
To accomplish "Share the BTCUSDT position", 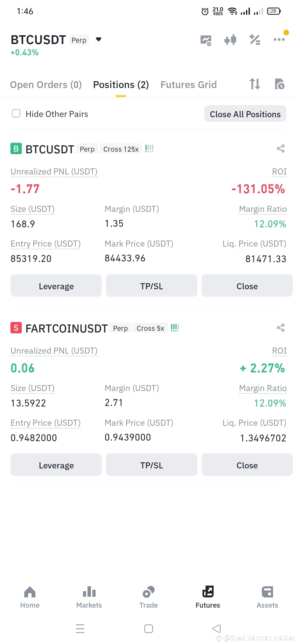I will tap(280, 149).
